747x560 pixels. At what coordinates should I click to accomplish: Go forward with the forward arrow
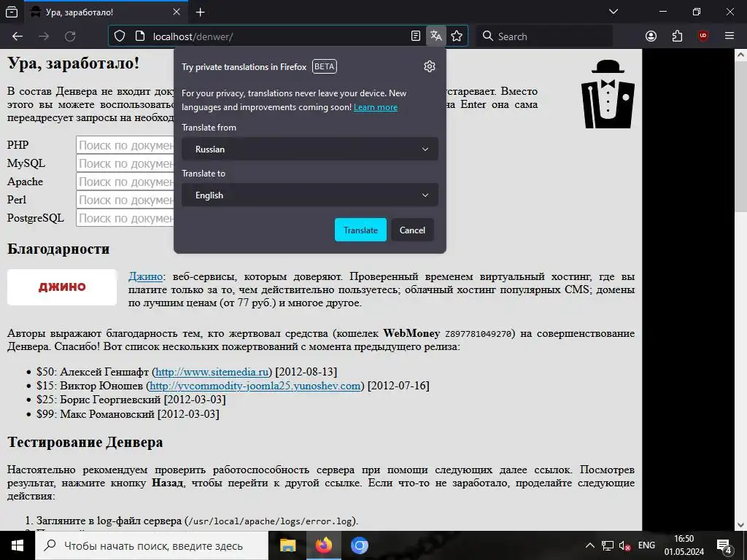(44, 36)
